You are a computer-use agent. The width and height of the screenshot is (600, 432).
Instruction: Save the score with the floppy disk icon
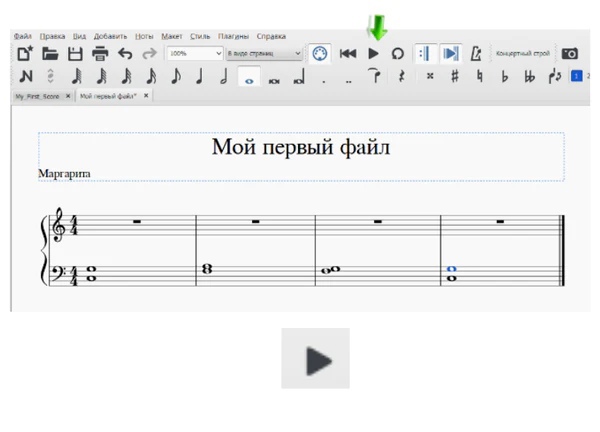[75, 54]
